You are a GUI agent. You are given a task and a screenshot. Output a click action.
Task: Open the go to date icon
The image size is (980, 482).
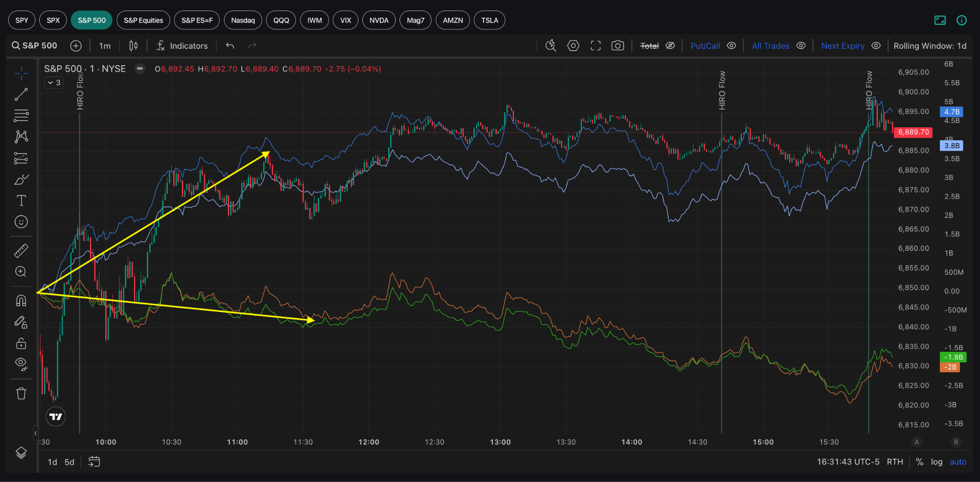point(94,462)
